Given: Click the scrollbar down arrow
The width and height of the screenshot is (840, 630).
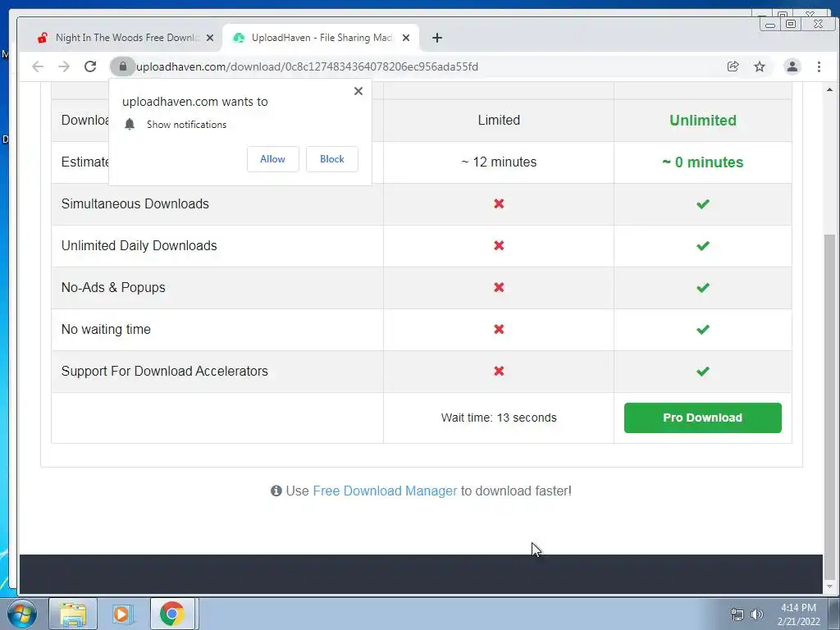Looking at the screenshot, I should click(x=829, y=586).
